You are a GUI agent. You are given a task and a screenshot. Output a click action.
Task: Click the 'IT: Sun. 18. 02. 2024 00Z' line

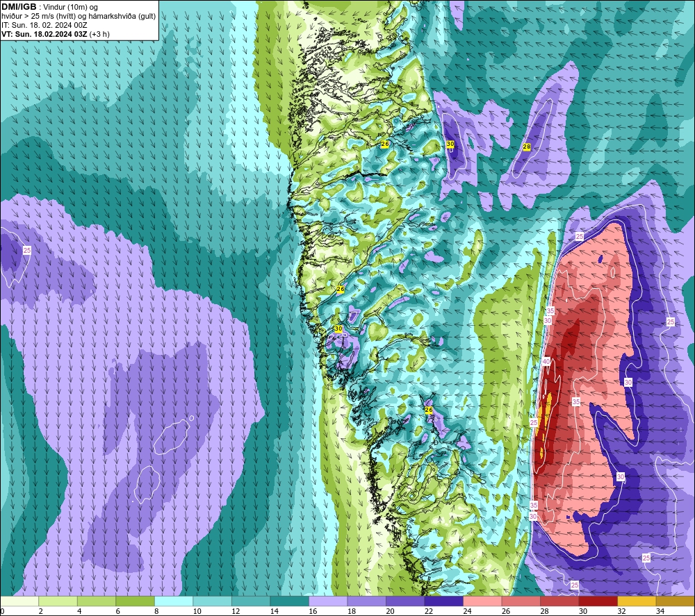click(44, 25)
